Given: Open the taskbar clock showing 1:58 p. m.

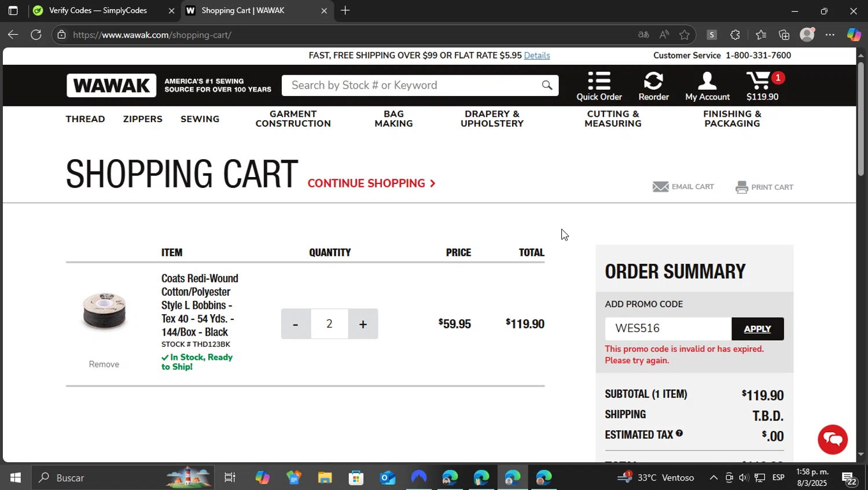Looking at the screenshot, I should pos(812,478).
